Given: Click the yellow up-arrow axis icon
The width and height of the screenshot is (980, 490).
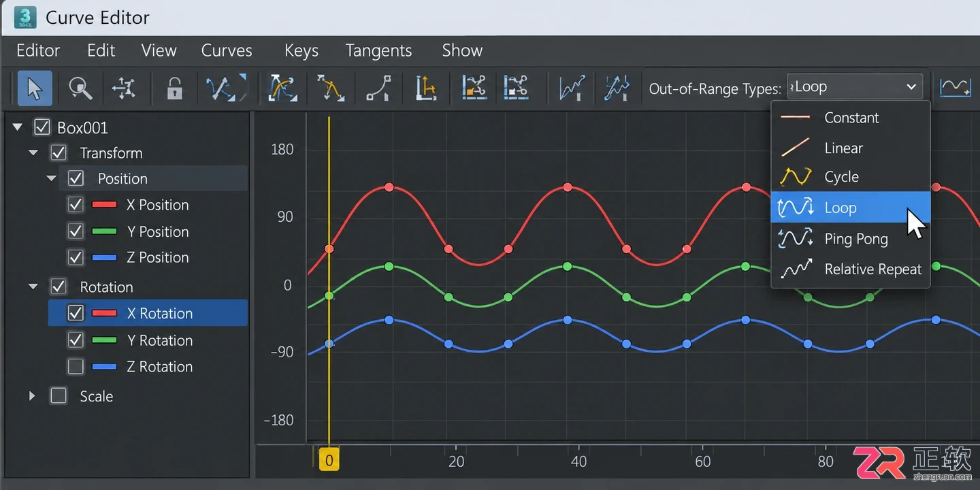Looking at the screenshot, I should [426, 88].
